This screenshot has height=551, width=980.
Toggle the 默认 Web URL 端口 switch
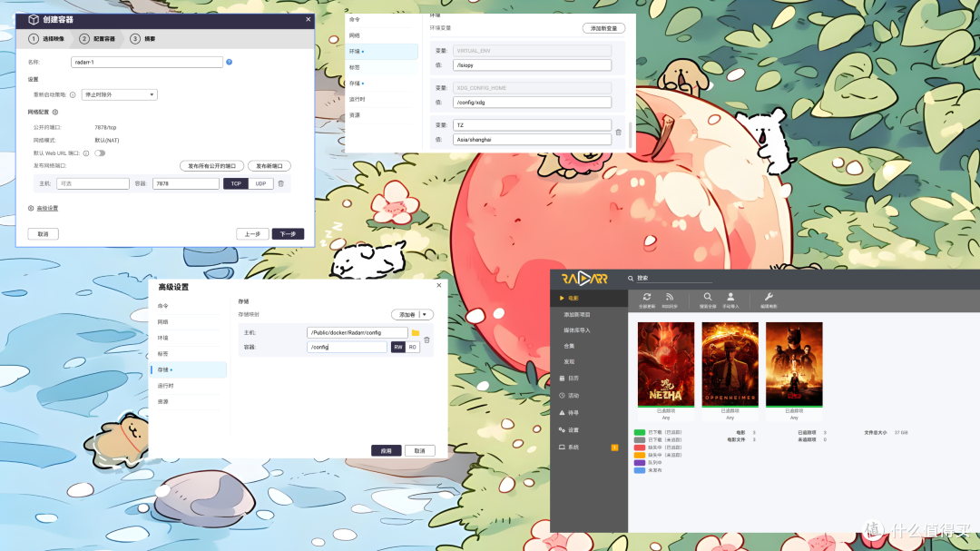[x=100, y=153]
